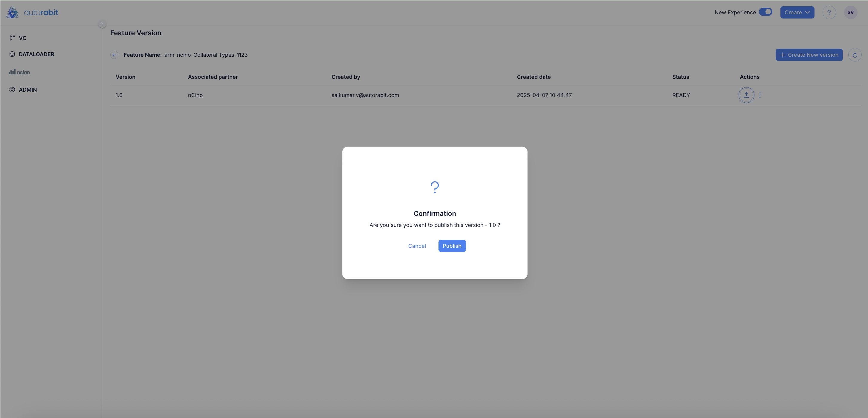Click the DATALOADER database icon
Viewport: 868px width, 418px height.
[x=12, y=54]
